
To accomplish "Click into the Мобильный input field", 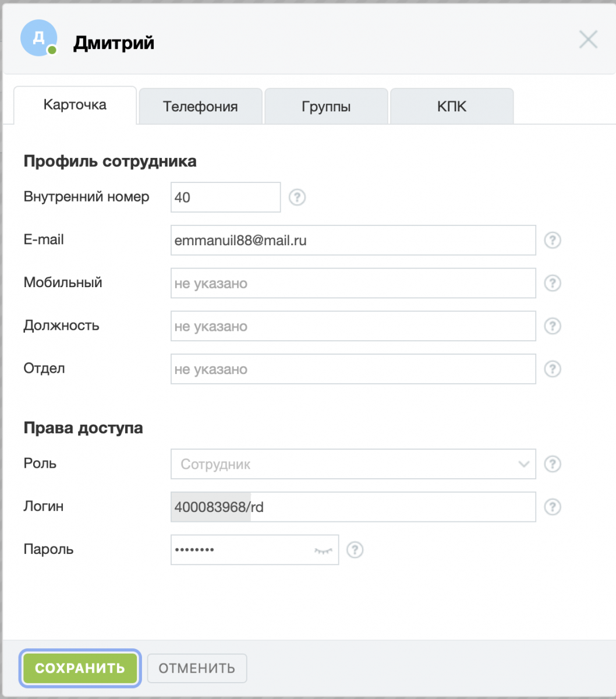I will tap(353, 283).
